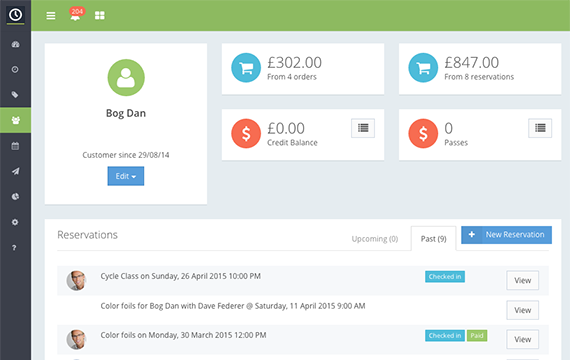Click Checked in badge on the 30 March row
Viewport: 570px width, 360px height.
pos(445,336)
